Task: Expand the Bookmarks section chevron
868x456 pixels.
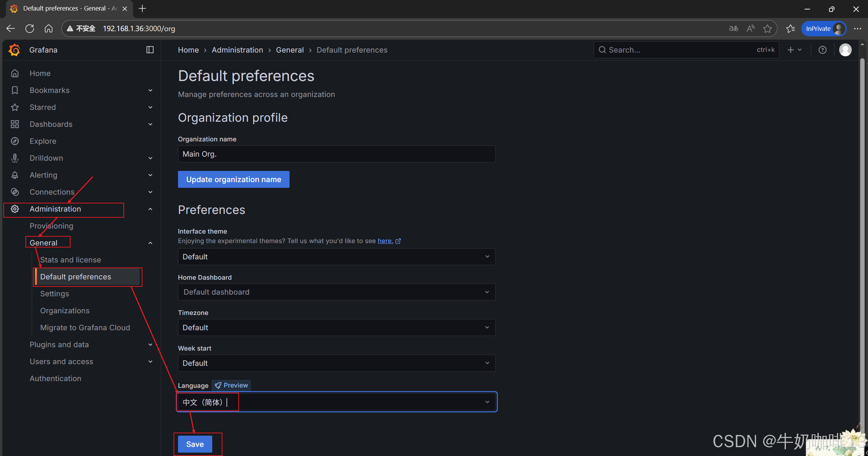Action: [x=150, y=90]
